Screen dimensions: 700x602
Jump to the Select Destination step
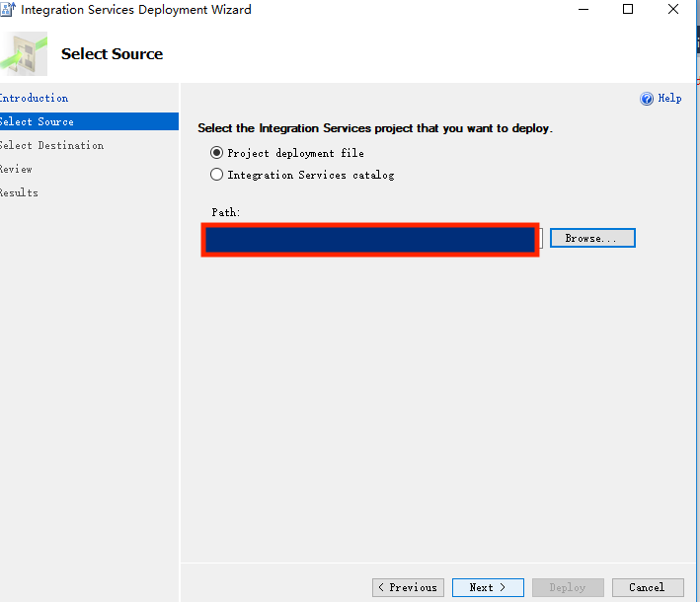point(51,145)
